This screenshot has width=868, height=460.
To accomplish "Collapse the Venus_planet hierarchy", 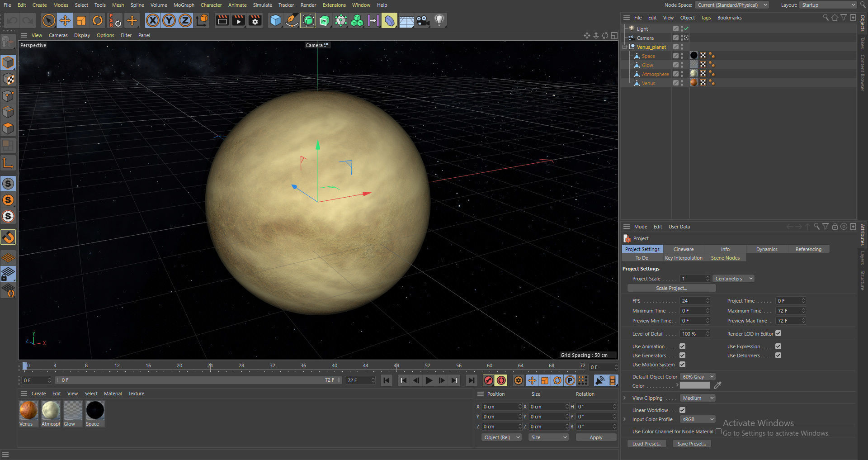I will coord(625,47).
